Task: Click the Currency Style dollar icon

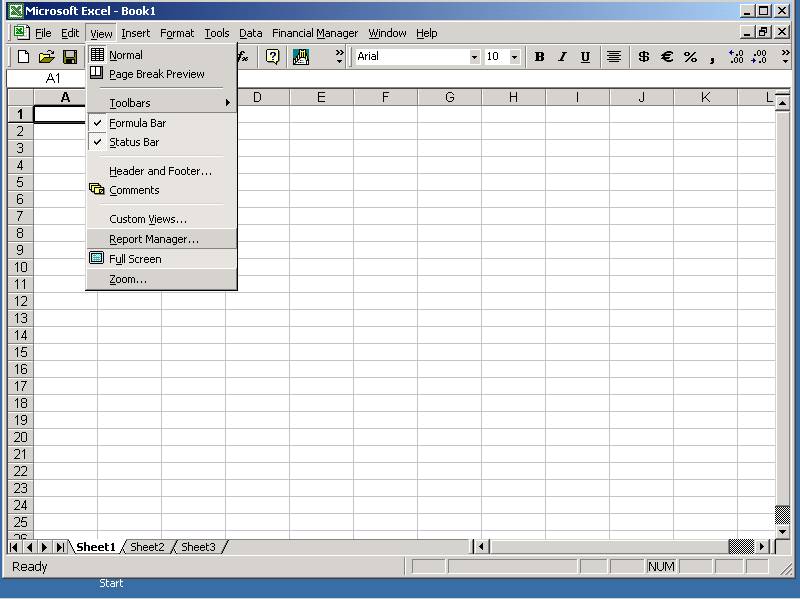Action: coord(643,57)
